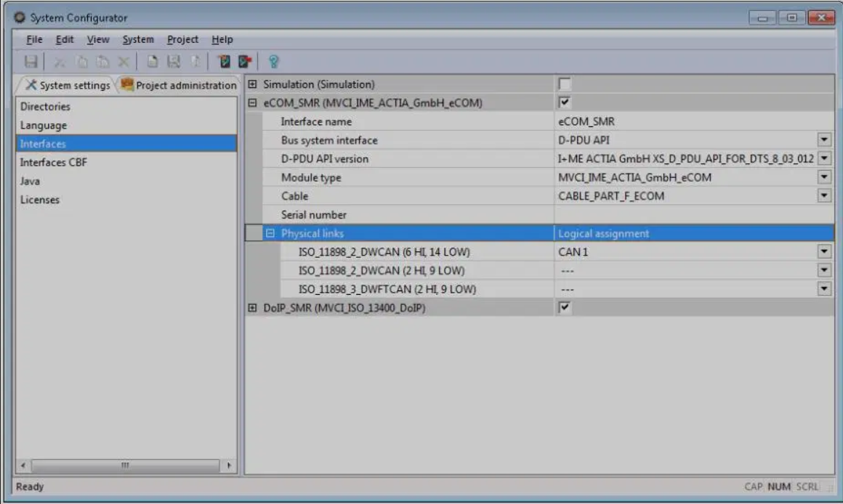Click the Copy toolbar icon
843x504 pixels.
81,62
